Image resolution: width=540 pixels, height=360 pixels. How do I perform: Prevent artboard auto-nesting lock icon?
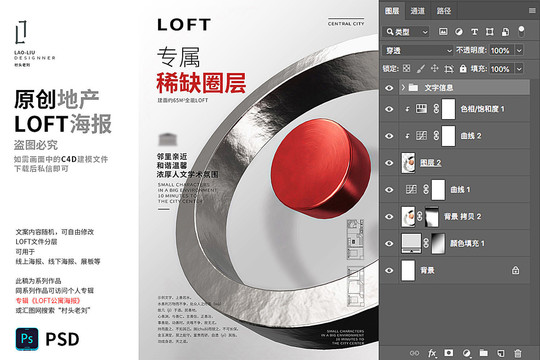[449, 69]
